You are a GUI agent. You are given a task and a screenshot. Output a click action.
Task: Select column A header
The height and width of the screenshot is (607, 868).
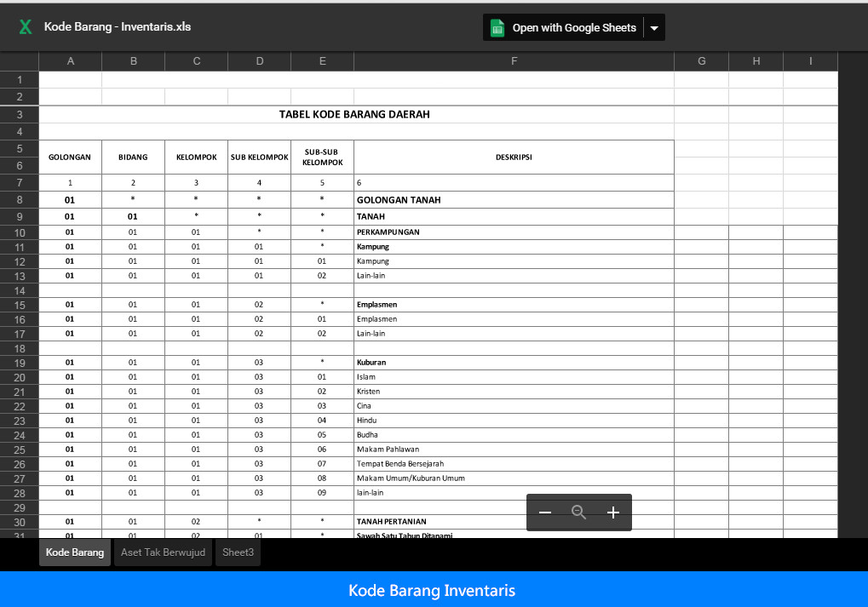click(x=71, y=61)
